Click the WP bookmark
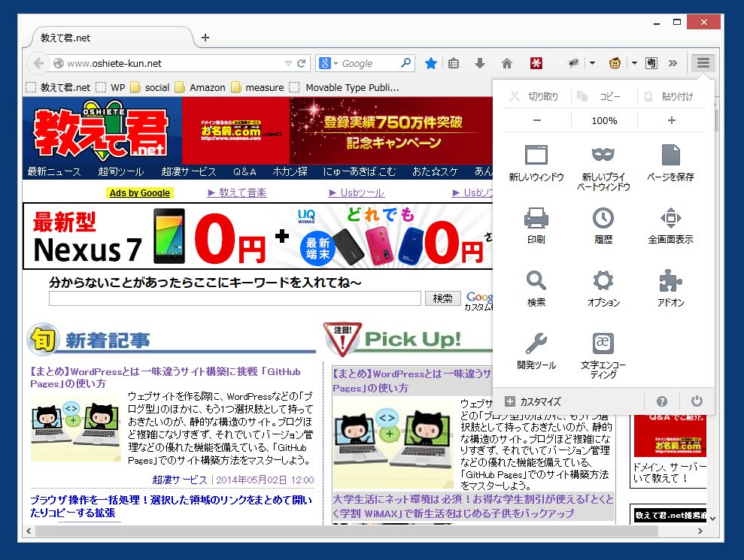744x560 pixels. coord(111,87)
